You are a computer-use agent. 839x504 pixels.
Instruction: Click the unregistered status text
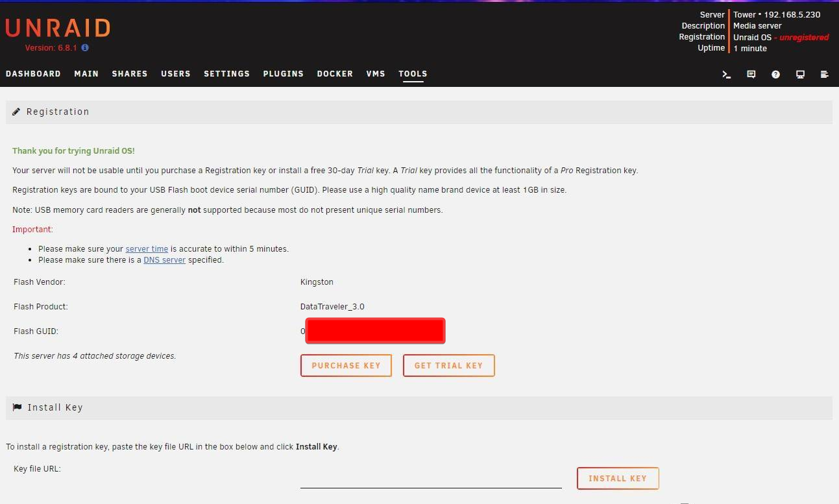(x=804, y=38)
